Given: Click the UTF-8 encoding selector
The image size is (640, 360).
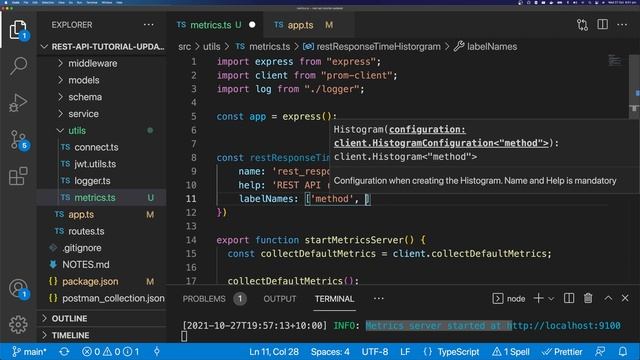Looking at the screenshot, I should coord(375,352).
